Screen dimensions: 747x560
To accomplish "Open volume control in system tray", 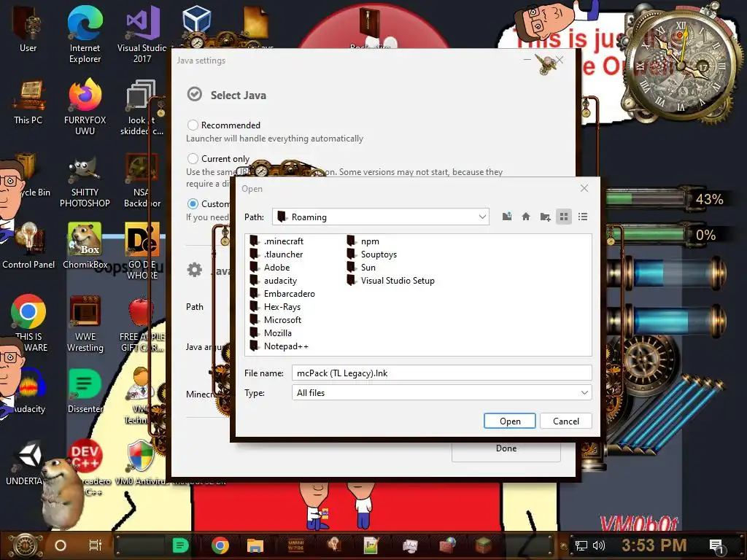I will [x=598, y=545].
